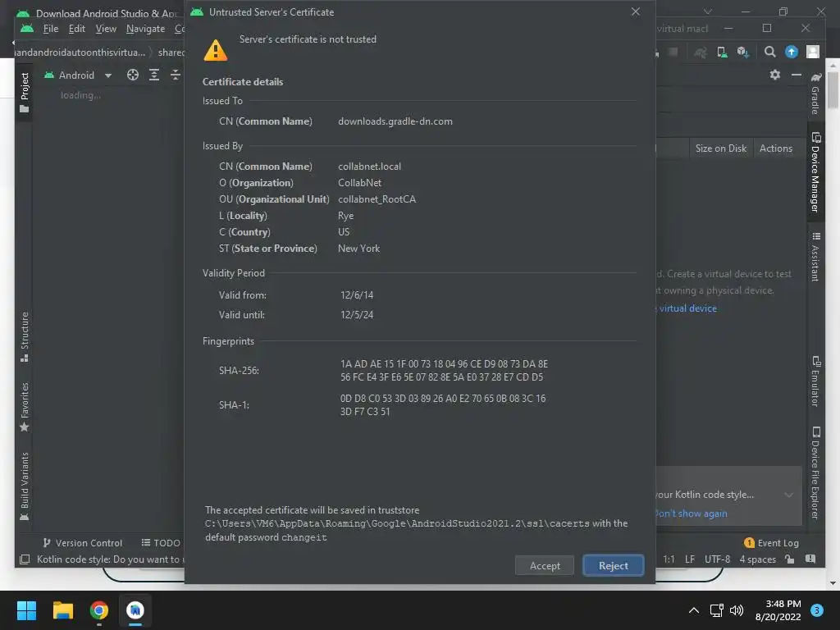Image resolution: width=840 pixels, height=630 pixels.
Task: Open the SDK Manager toolbar icon
Action: (x=742, y=52)
